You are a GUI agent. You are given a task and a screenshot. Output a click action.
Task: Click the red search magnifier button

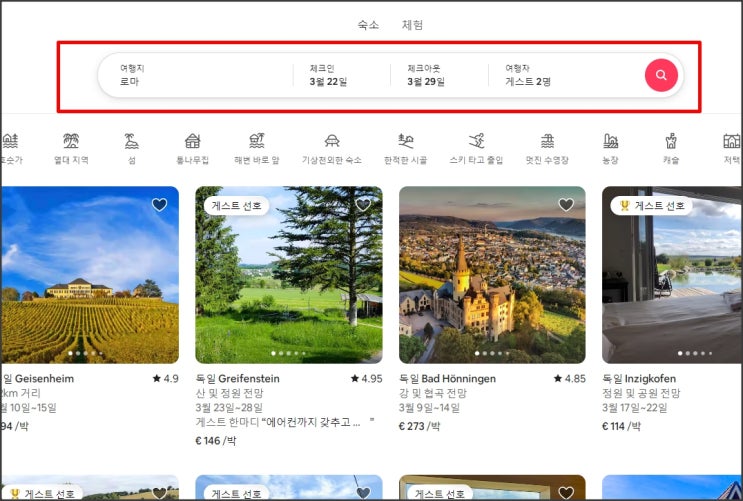tap(661, 75)
